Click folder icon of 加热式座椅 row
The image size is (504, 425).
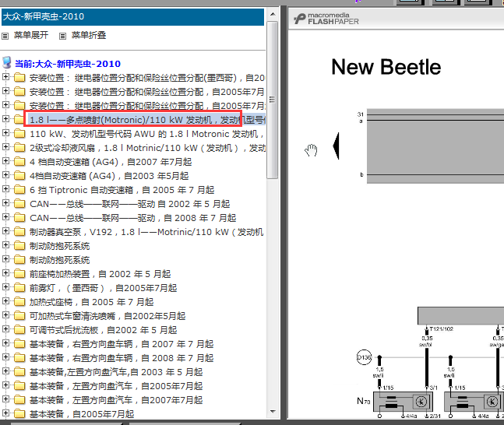(19, 302)
